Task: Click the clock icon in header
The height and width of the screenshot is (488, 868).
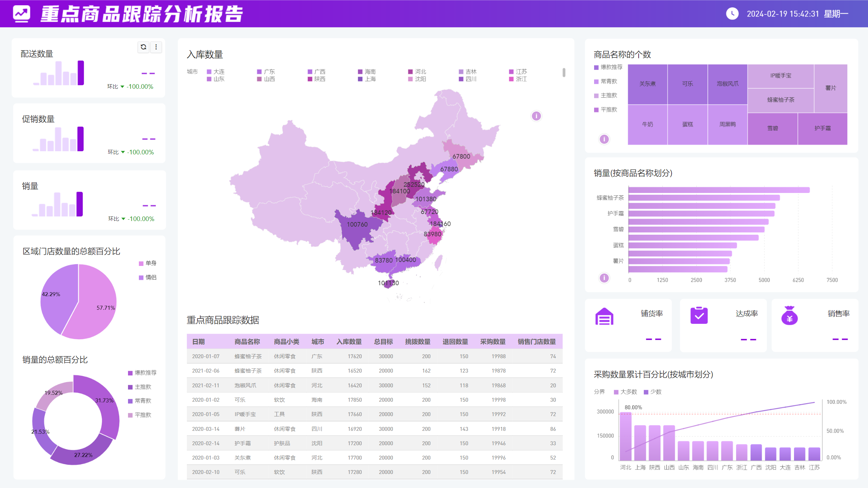Action: click(732, 14)
